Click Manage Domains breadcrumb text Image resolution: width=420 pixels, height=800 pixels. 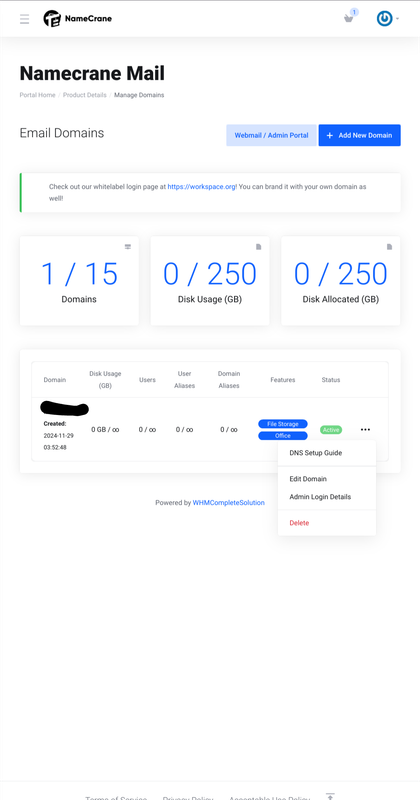tap(139, 95)
